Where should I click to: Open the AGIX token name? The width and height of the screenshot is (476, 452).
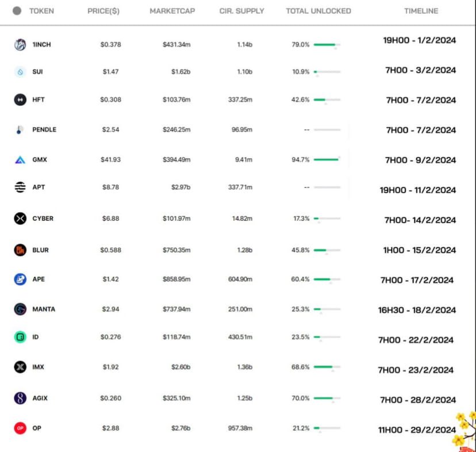[40, 398]
